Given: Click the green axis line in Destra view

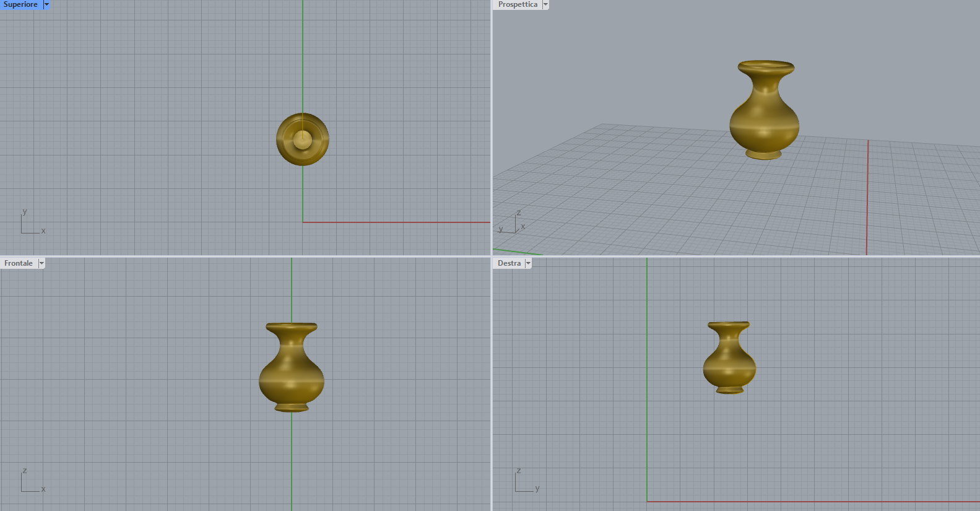Looking at the screenshot, I should click(647, 372).
